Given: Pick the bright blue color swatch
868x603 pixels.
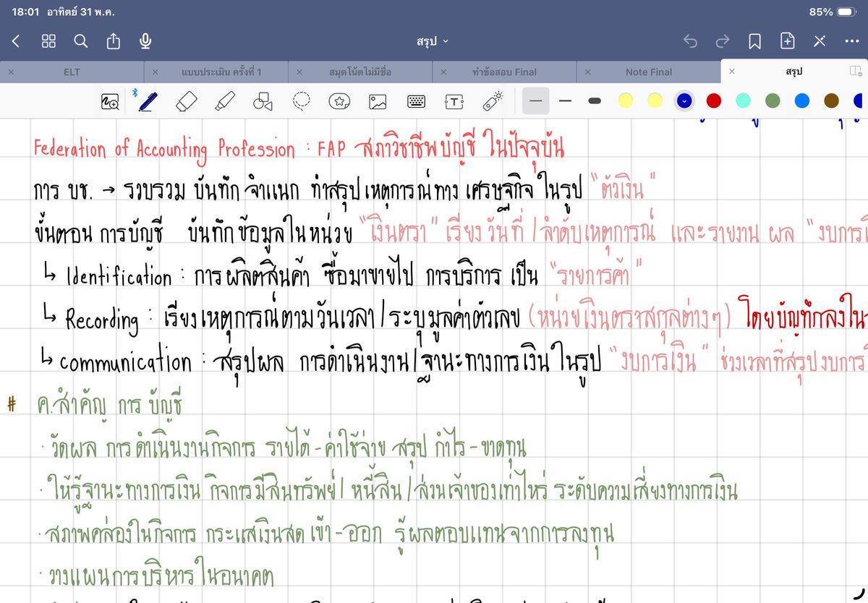Looking at the screenshot, I should click(x=802, y=100).
